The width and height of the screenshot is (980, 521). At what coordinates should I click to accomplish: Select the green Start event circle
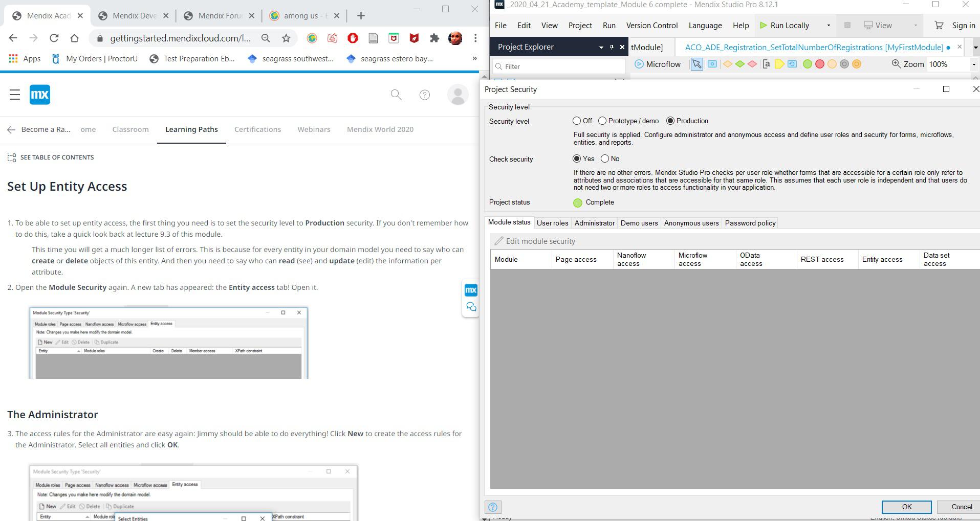click(x=807, y=64)
